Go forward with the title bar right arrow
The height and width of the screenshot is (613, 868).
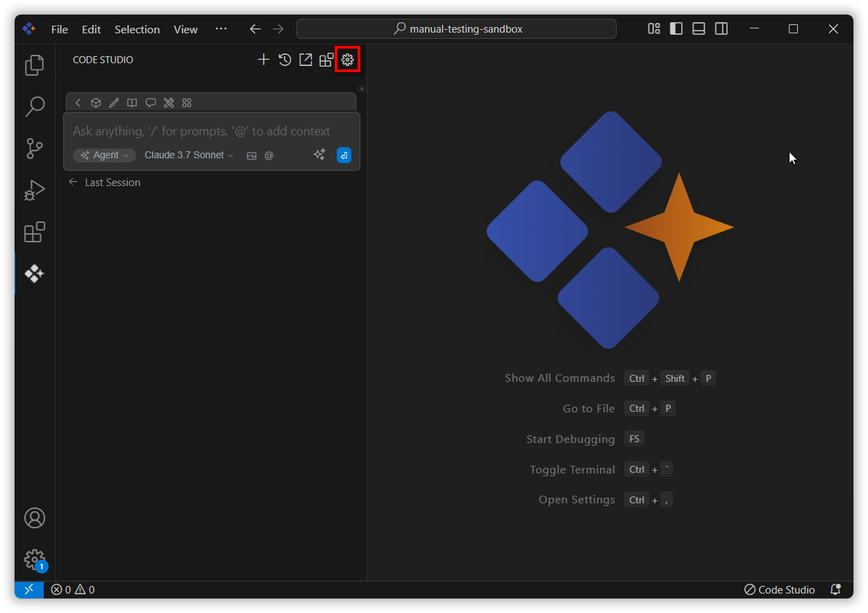pyautogui.click(x=278, y=29)
